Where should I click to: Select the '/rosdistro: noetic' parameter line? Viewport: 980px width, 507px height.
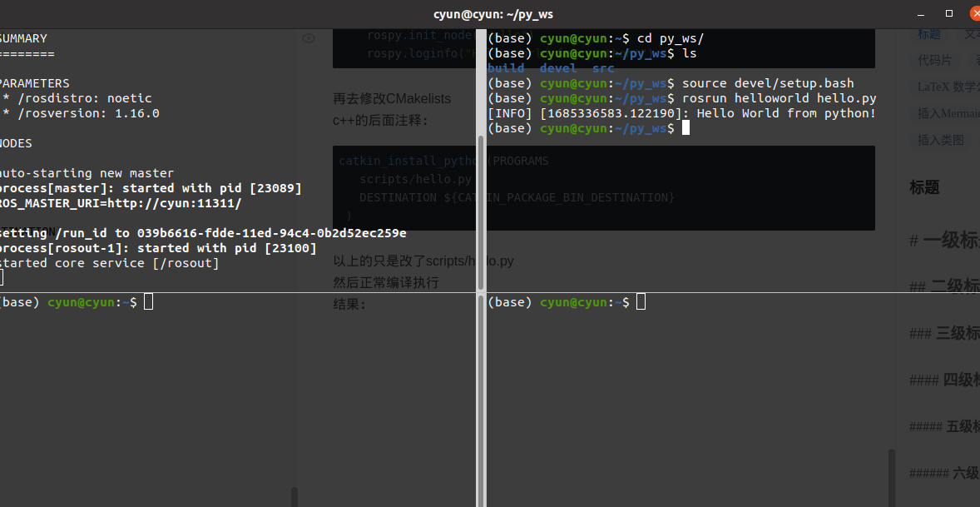pyautogui.click(x=77, y=98)
